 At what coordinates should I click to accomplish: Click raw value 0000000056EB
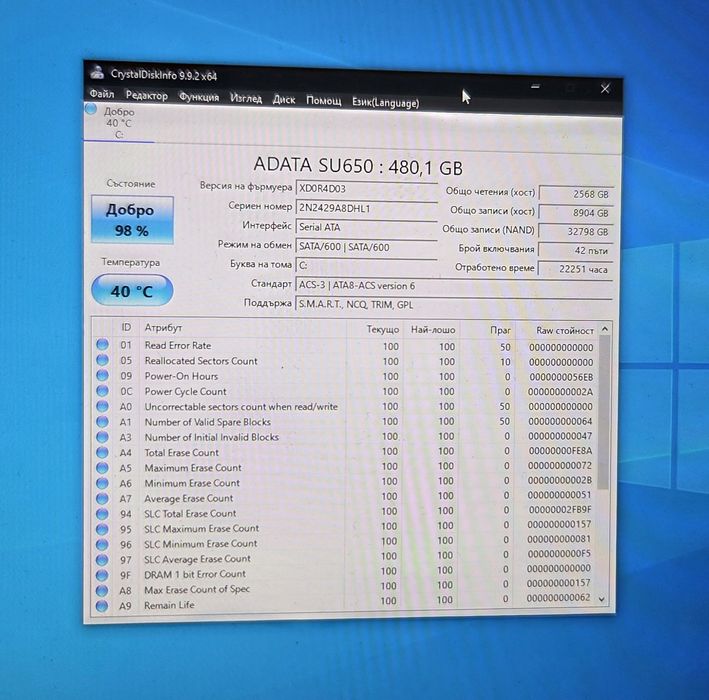pyautogui.click(x=561, y=377)
